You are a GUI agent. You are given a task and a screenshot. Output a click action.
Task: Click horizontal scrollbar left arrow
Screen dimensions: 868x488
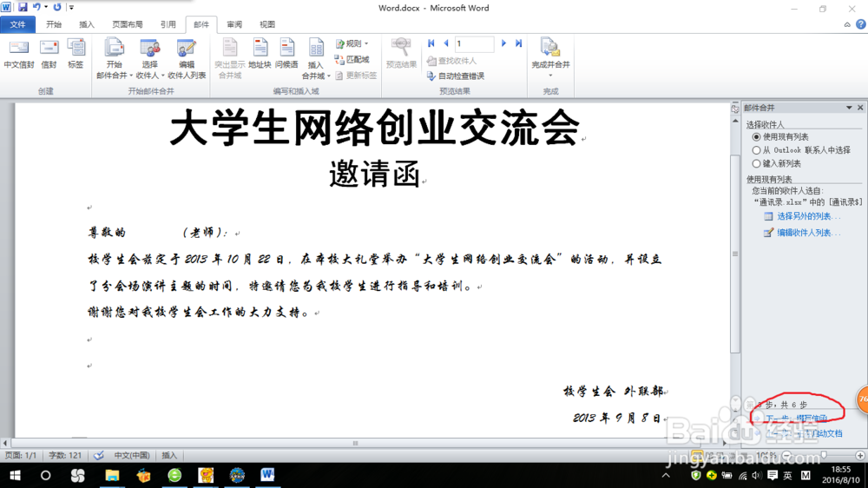(x=5, y=443)
